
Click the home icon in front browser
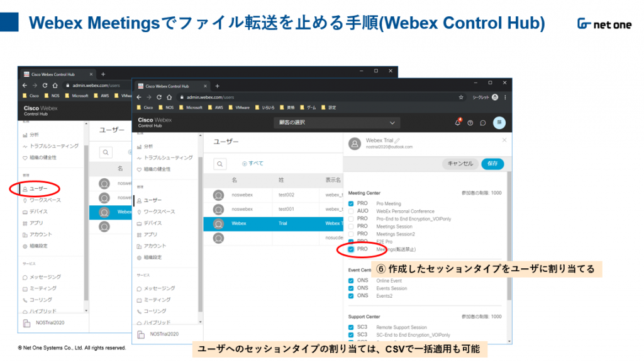pos(169,97)
